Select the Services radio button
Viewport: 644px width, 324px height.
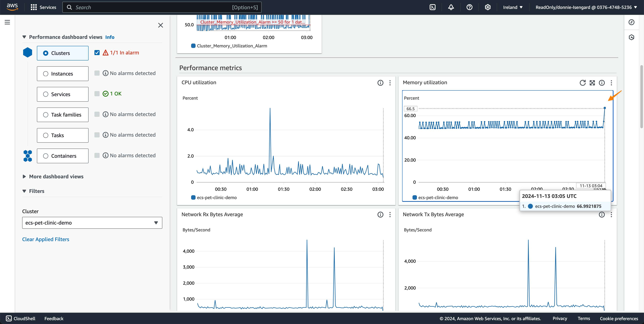pyautogui.click(x=45, y=94)
